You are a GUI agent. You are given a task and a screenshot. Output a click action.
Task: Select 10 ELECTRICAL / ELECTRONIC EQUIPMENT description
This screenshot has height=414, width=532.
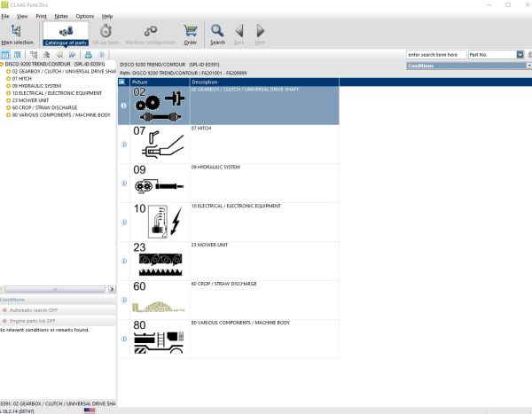pyautogui.click(x=236, y=206)
